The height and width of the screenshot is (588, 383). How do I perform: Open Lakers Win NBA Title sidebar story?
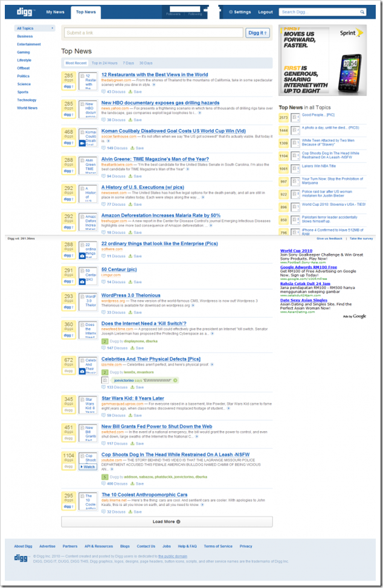[319, 166]
